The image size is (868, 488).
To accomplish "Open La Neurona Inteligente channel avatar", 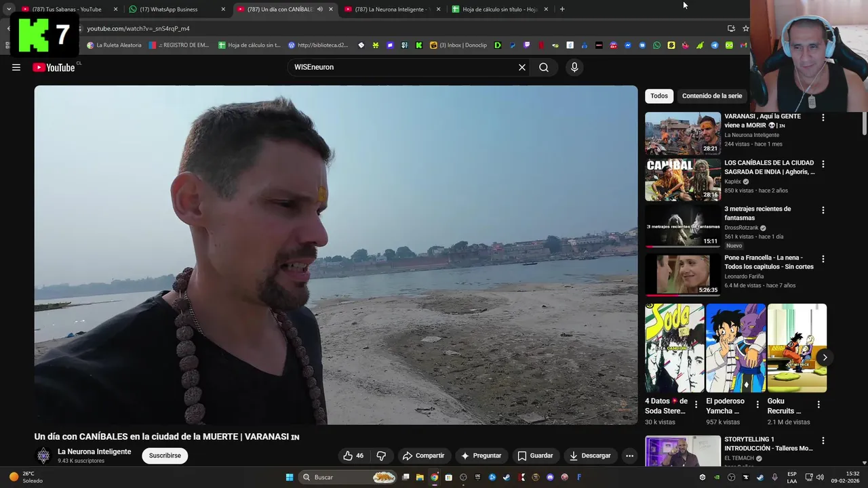I will coord(43,455).
